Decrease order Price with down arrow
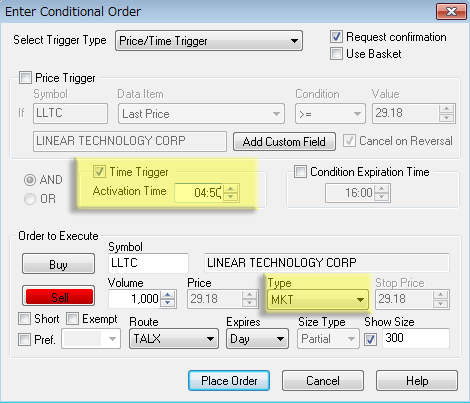This screenshot has width=470, height=403. (250, 303)
